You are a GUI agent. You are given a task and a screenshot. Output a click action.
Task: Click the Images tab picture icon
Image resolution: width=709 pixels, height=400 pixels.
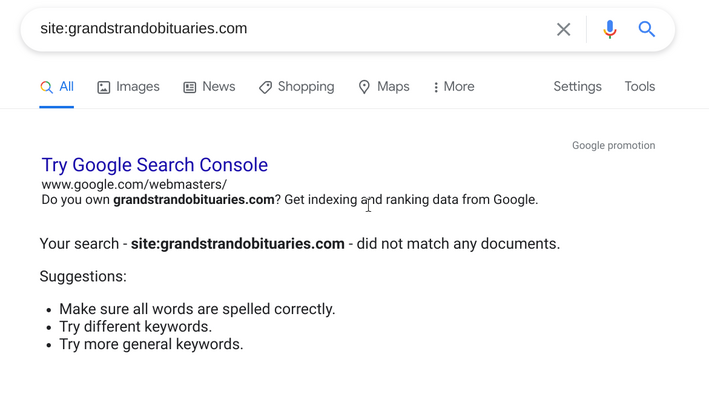pos(104,87)
